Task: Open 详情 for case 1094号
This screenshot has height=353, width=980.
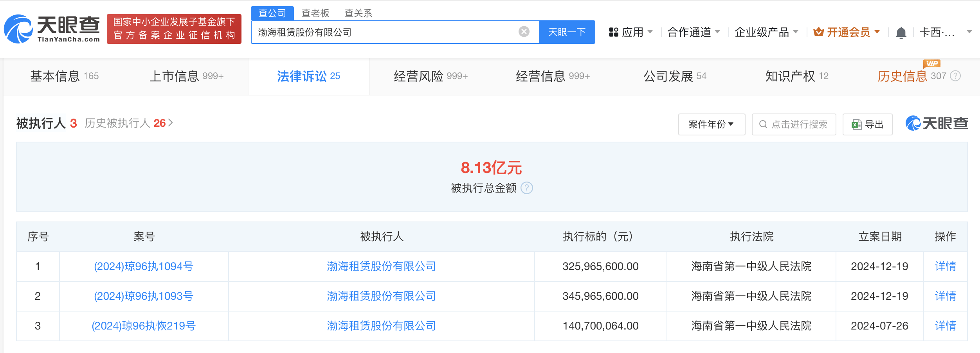Action: (945, 267)
